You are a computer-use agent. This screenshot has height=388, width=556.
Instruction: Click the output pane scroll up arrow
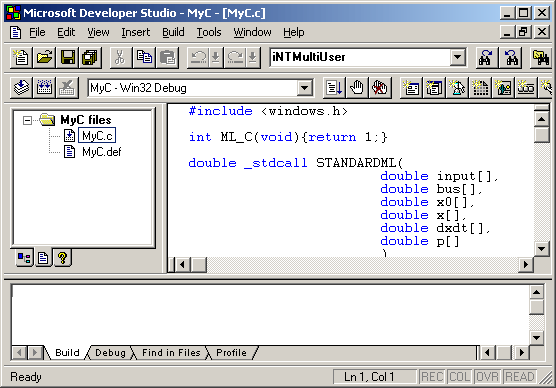(x=536, y=292)
